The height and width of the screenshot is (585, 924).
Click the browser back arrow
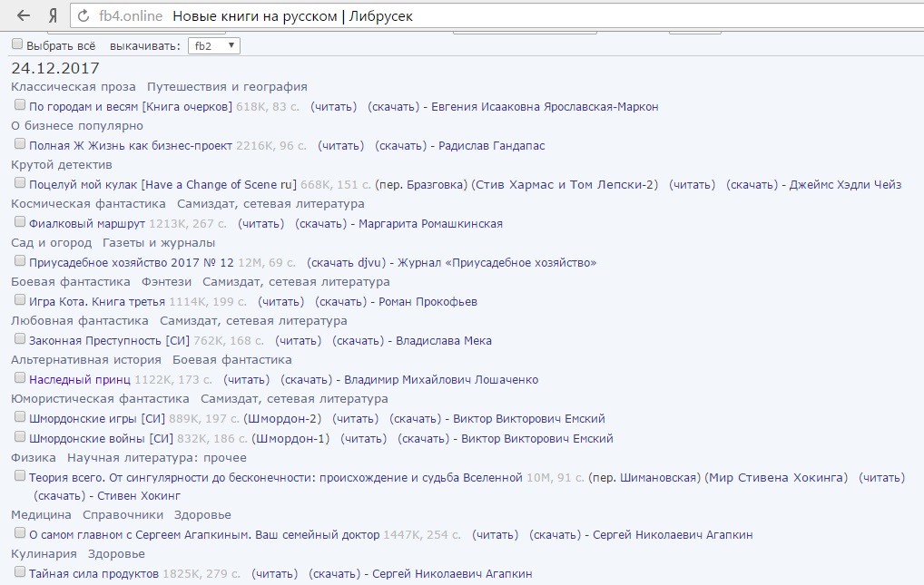24,16
